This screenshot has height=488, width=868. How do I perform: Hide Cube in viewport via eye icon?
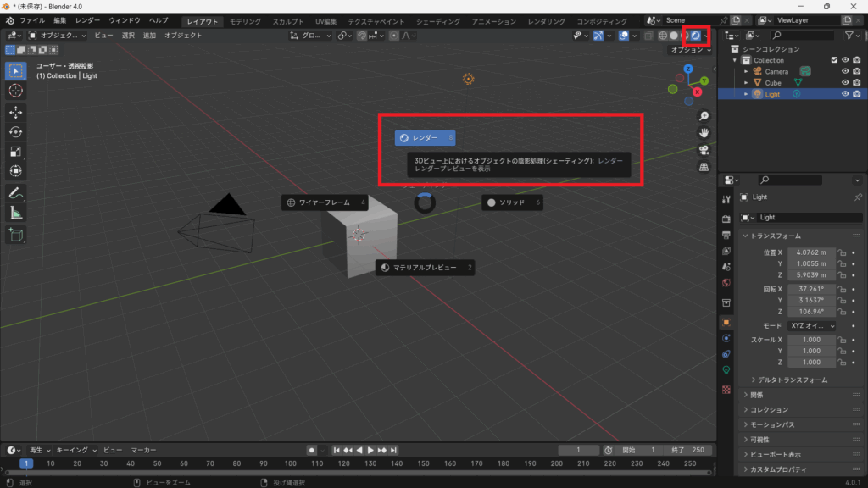click(x=845, y=82)
